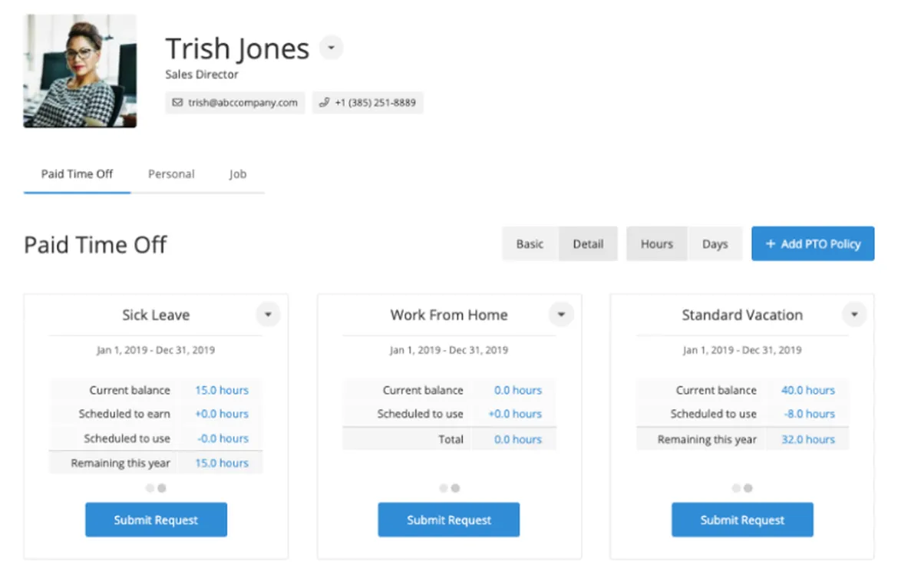The image size is (921, 588).
Task: Click Remaining this year label in Standard Vacation
Action: pos(707,439)
